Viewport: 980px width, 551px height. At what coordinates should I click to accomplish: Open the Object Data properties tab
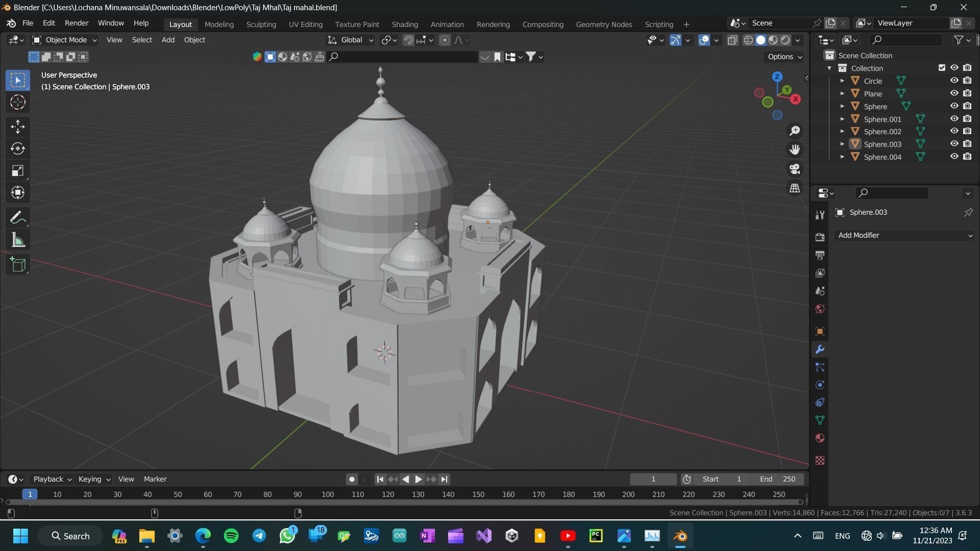820,420
